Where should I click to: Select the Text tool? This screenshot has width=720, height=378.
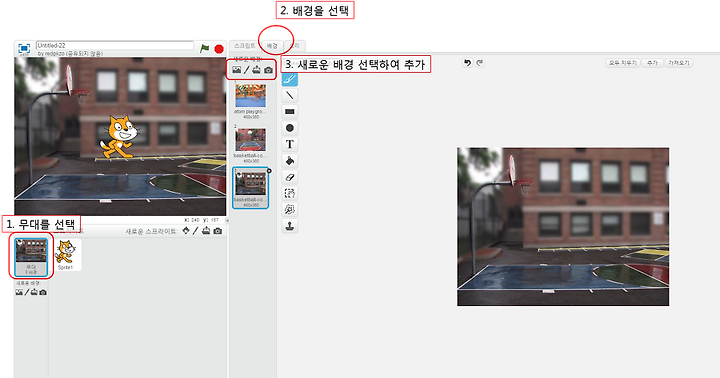290,144
